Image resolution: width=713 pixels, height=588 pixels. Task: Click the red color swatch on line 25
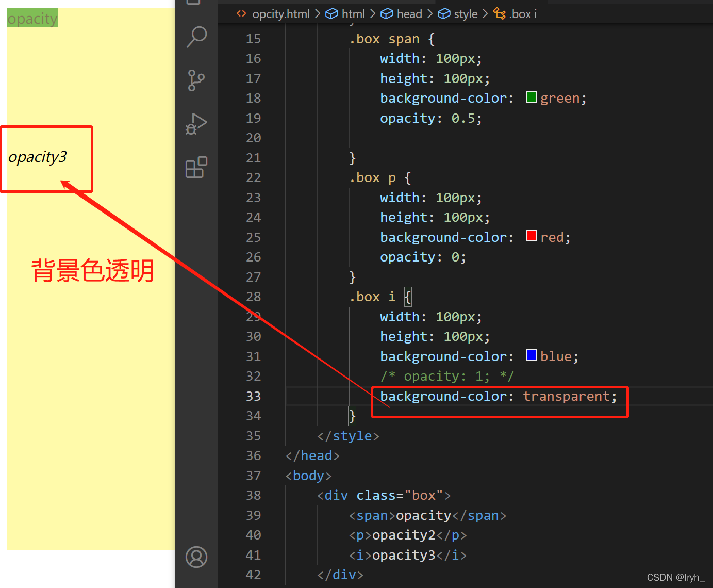tap(531, 235)
